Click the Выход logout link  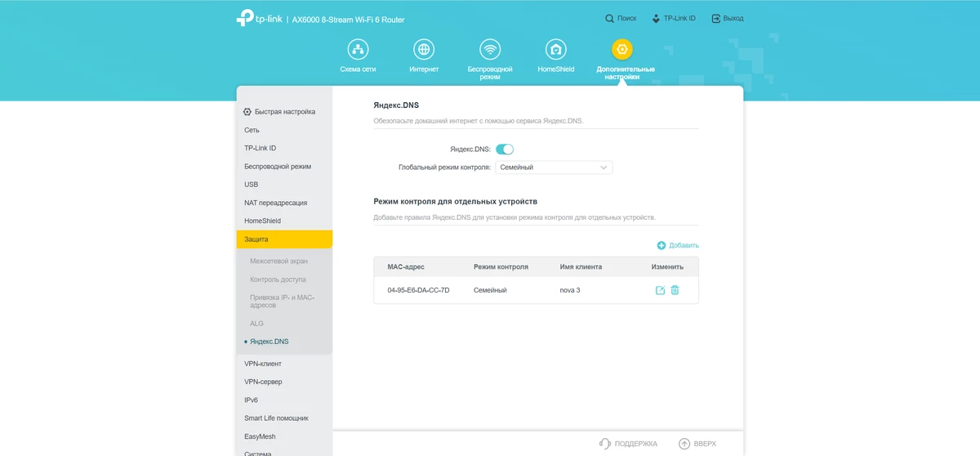point(727,18)
